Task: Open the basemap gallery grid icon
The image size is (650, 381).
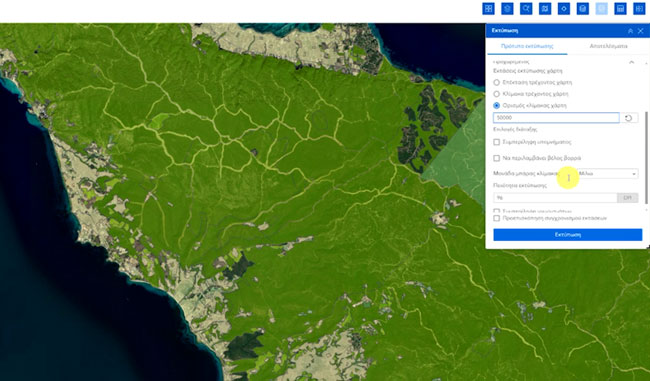Action: coord(488,9)
